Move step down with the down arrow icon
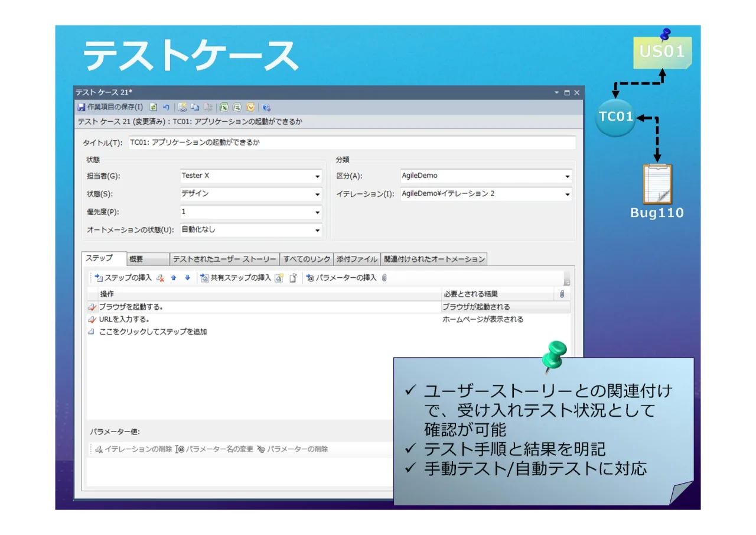 click(187, 278)
